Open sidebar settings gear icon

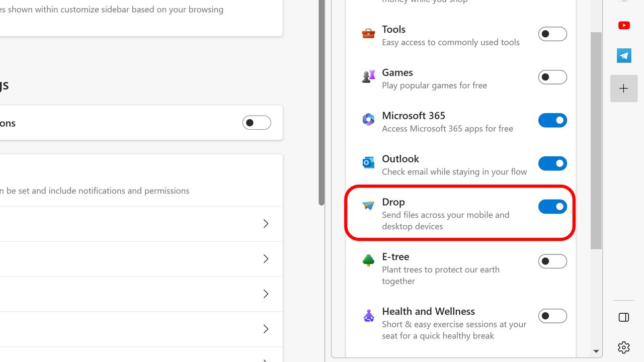pyautogui.click(x=624, y=347)
